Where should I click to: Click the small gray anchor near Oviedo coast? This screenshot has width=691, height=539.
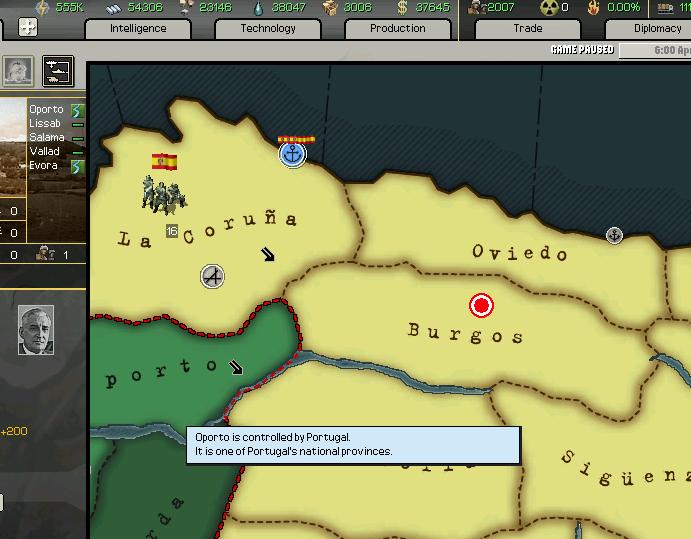pyautogui.click(x=615, y=235)
